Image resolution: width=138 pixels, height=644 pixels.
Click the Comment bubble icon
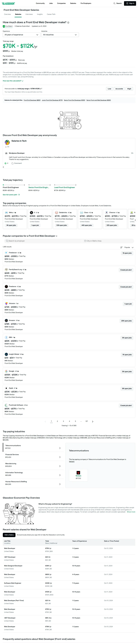click(12, 163)
